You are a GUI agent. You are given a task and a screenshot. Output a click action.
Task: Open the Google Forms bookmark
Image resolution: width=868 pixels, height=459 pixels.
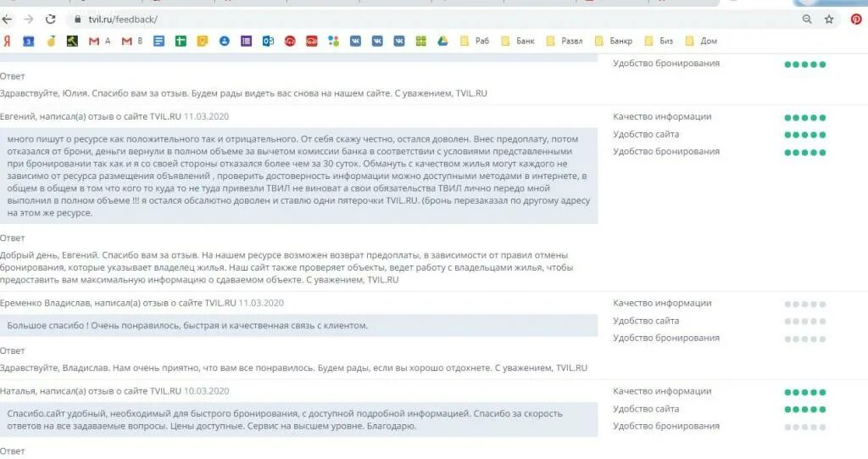247,41
